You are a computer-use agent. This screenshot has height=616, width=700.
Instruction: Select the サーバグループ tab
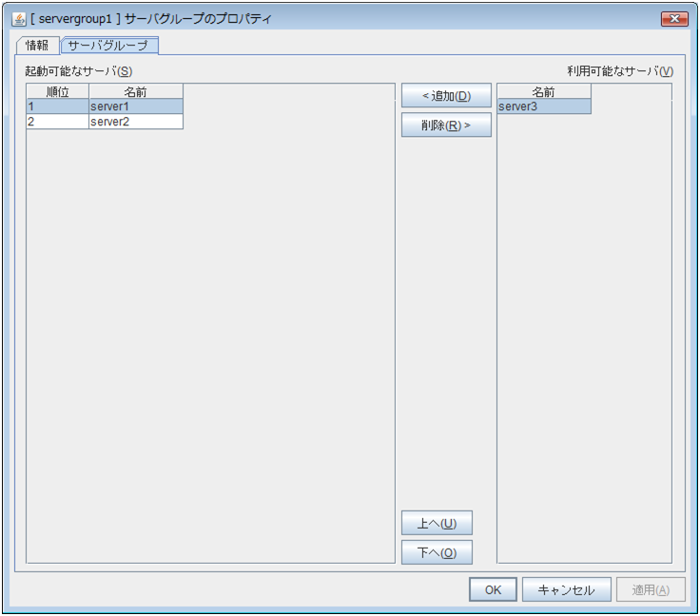tap(108, 45)
